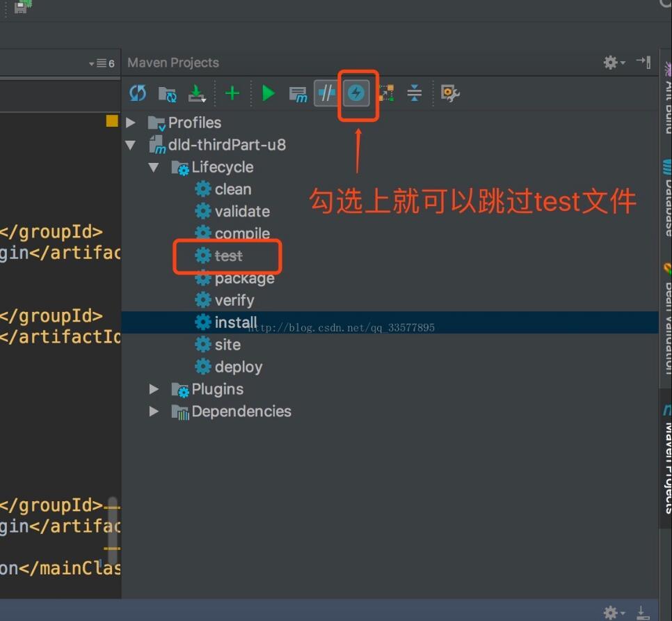Open gear options menu in panel header
Viewport: 672px width, 621px height.
point(610,62)
